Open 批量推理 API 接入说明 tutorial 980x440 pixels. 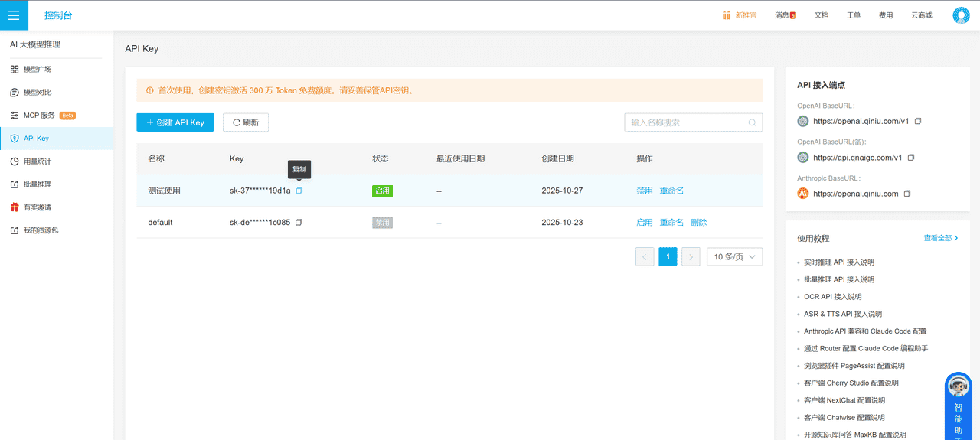point(839,280)
